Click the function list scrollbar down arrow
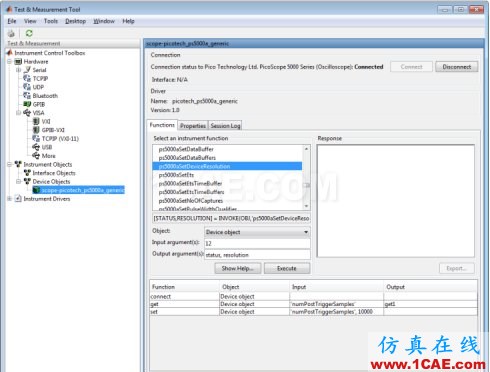Image resolution: width=490 pixels, height=372 pixels. [306, 206]
